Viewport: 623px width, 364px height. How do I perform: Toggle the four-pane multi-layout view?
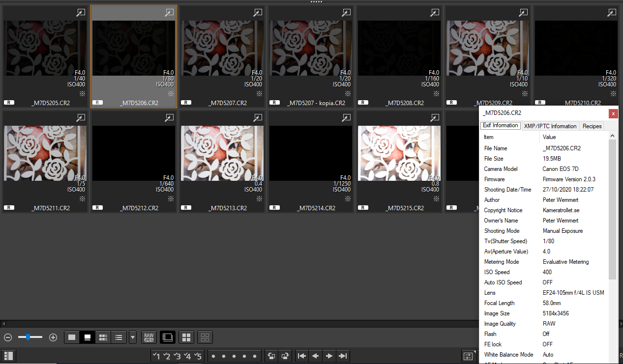(186, 337)
